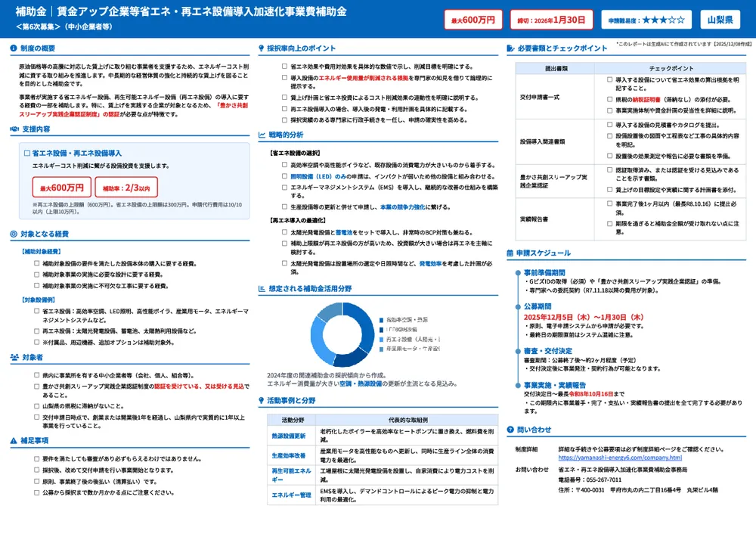Click the 申請難易度 star rating
The image size is (756, 534).
click(647, 20)
